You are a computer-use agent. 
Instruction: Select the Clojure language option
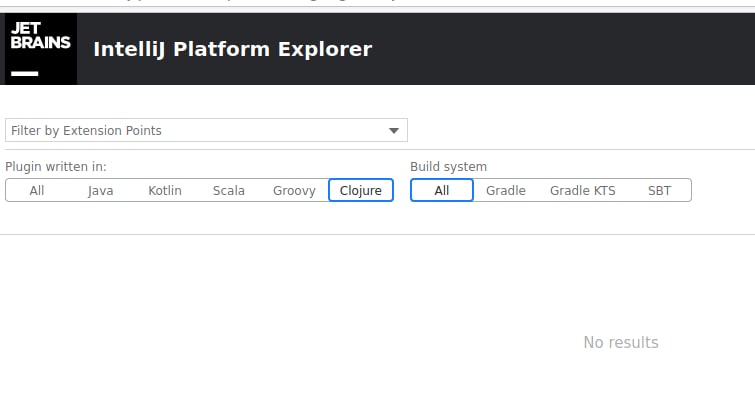click(x=361, y=190)
